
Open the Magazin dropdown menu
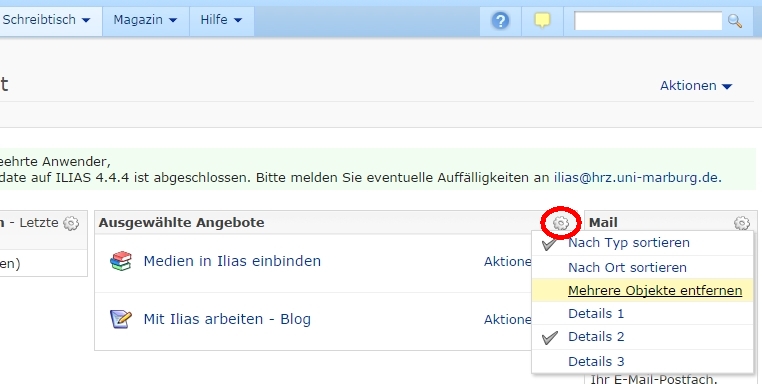145,20
